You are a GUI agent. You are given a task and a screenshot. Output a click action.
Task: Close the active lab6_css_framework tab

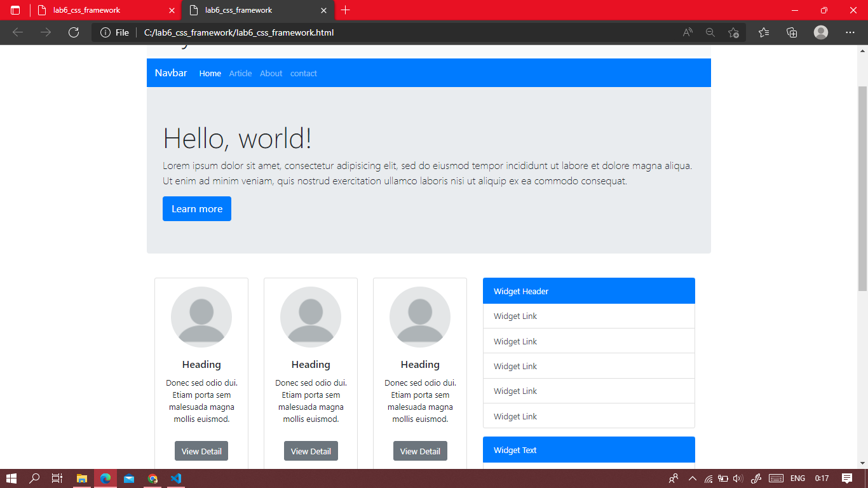(323, 10)
